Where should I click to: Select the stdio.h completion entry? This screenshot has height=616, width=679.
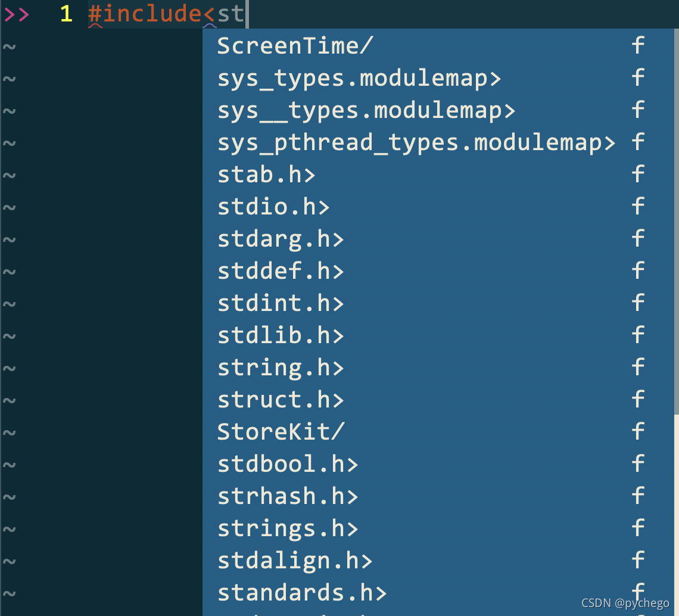point(273,206)
